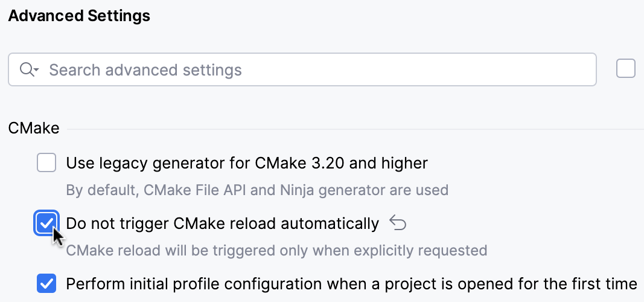Reset CMake reload setting with revert arrow

point(398,223)
